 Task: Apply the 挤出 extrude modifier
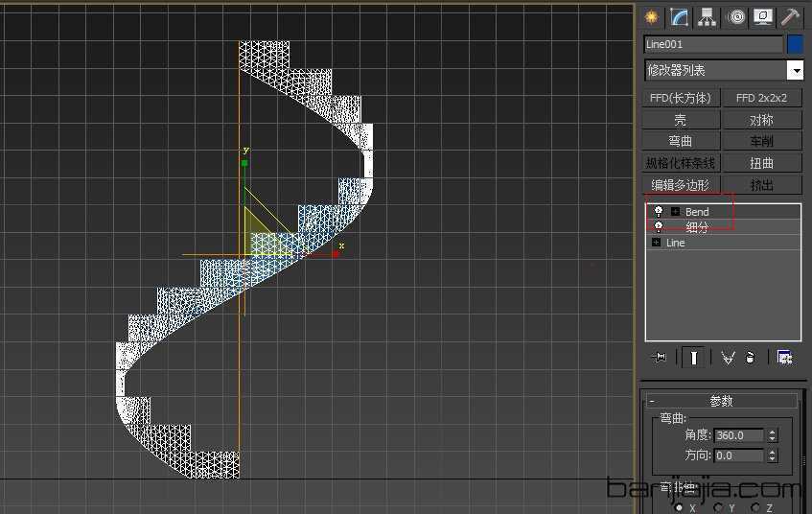coord(761,185)
